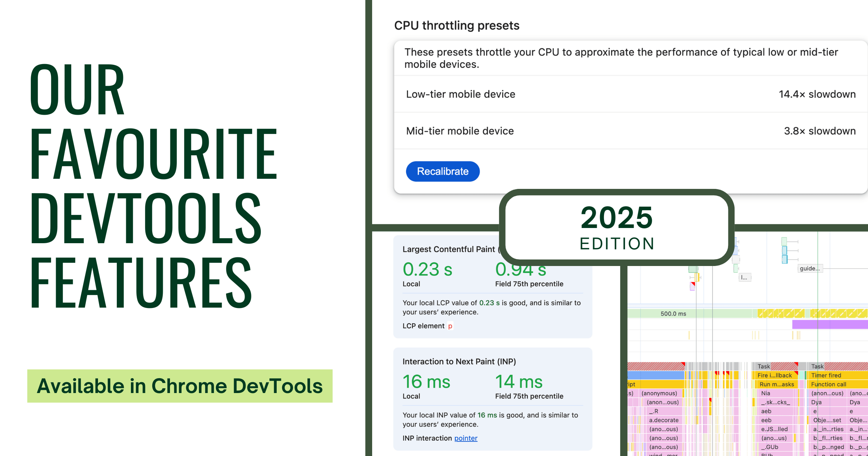Viewport: 868px width, 456px height.
Task: Select the Nia function entry
Action: click(777, 393)
